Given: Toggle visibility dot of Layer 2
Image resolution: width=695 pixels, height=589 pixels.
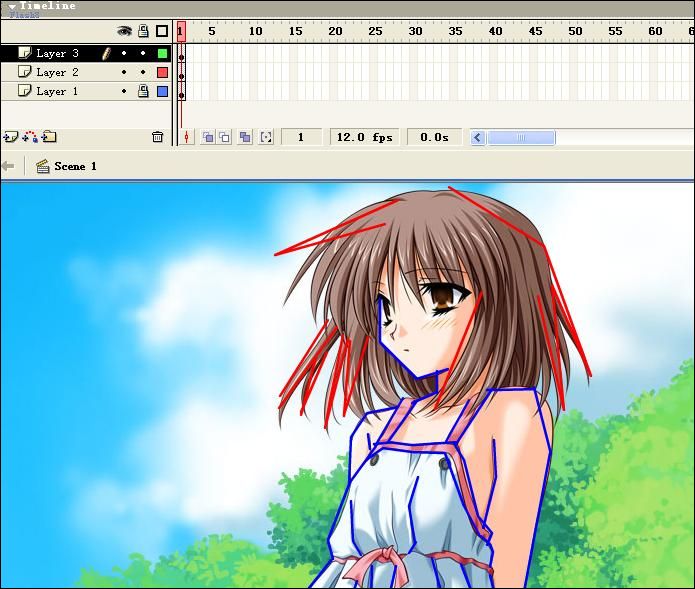Looking at the screenshot, I should coord(124,72).
